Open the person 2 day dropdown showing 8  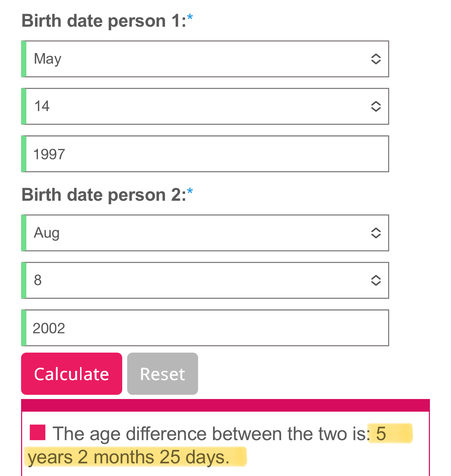point(197,280)
